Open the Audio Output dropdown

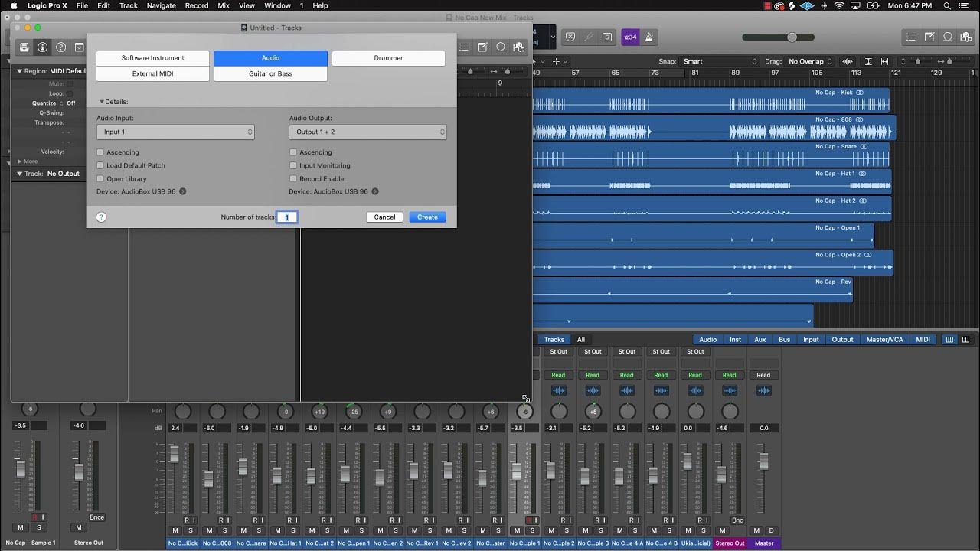pos(368,132)
